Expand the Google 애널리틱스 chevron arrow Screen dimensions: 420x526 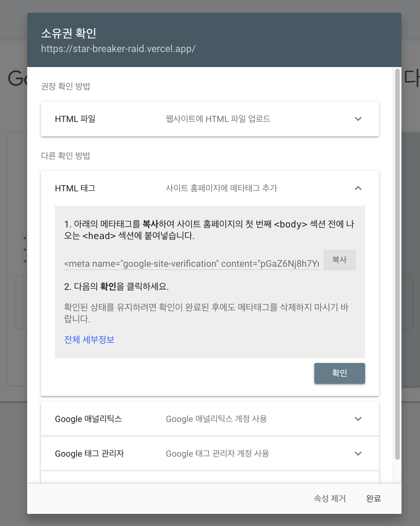click(358, 419)
